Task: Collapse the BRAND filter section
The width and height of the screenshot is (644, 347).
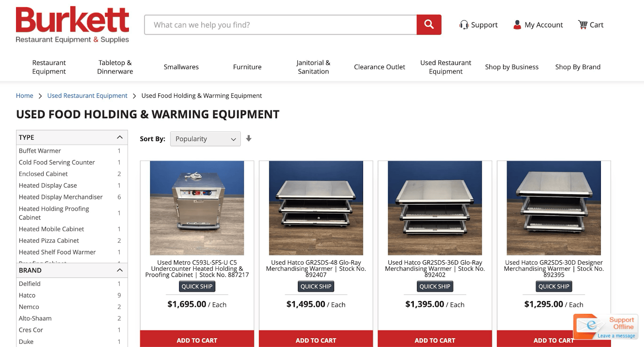Action: [120, 270]
